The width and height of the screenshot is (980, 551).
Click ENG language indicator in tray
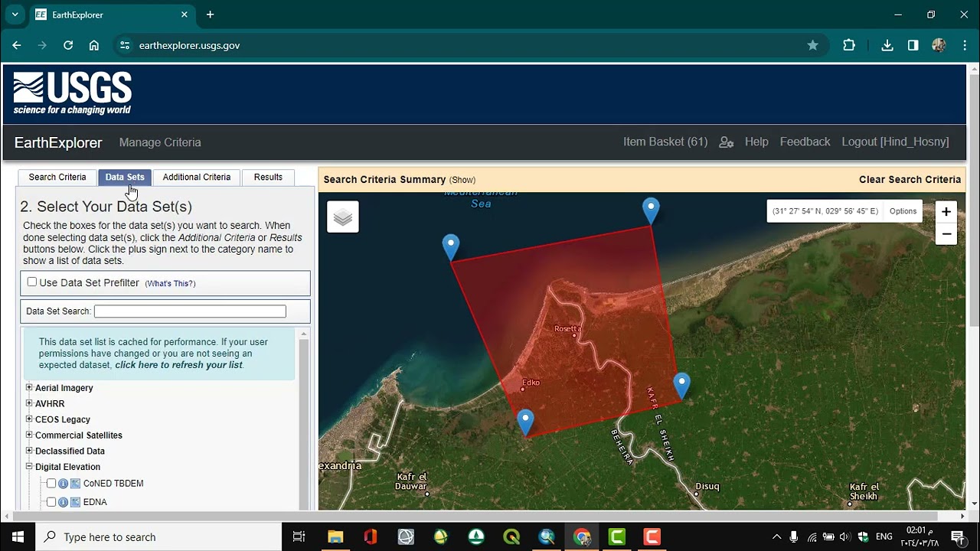884,537
